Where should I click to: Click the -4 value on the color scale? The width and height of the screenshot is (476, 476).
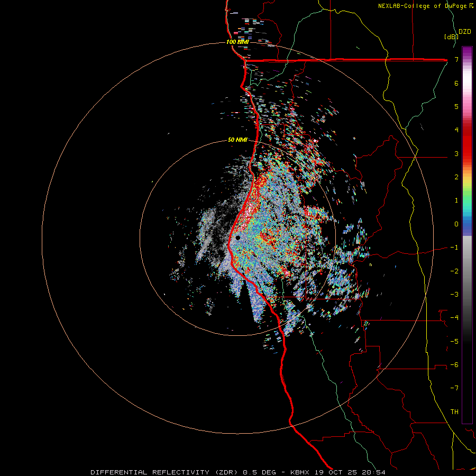454,317
